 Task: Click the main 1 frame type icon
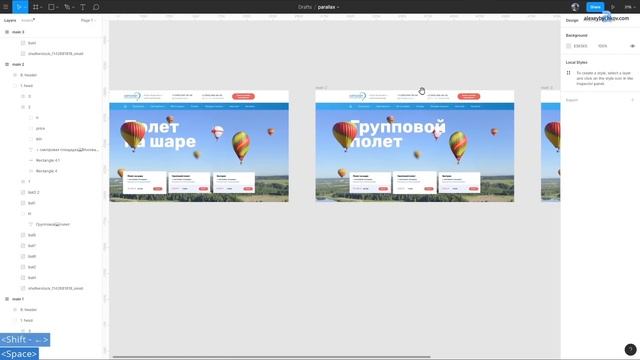click(x=7, y=299)
